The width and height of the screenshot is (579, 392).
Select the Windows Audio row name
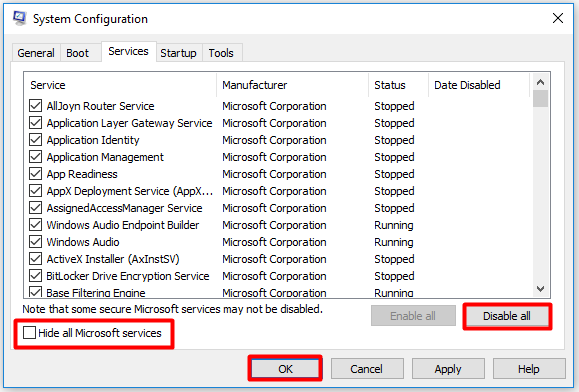pyautogui.click(x=83, y=242)
